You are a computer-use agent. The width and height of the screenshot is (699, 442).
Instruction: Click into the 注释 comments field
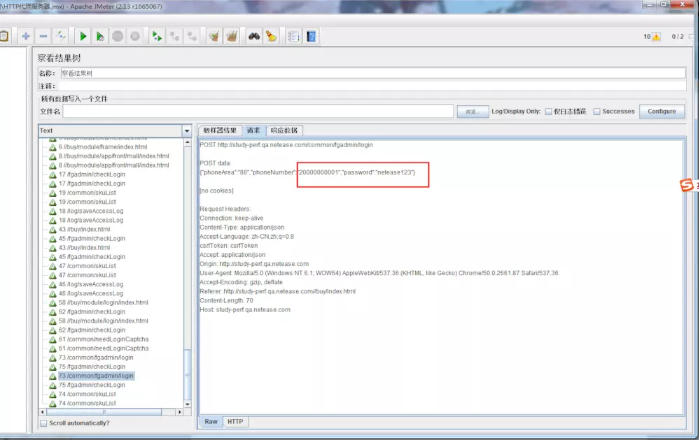[x=373, y=86]
